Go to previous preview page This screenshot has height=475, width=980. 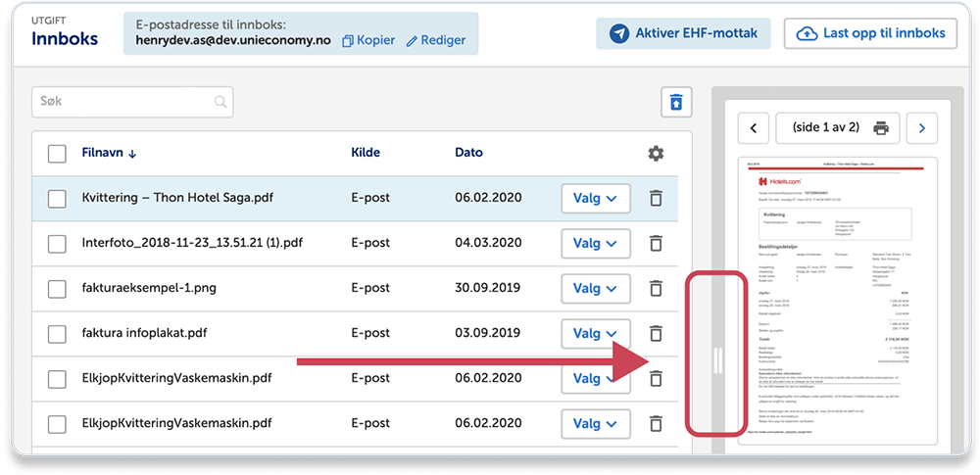(753, 127)
